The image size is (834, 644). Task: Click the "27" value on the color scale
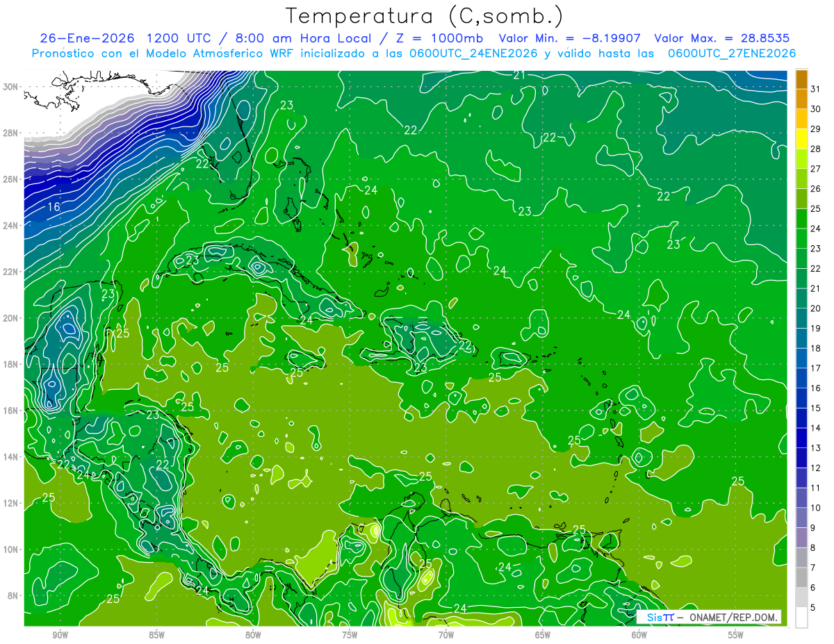[x=816, y=168]
